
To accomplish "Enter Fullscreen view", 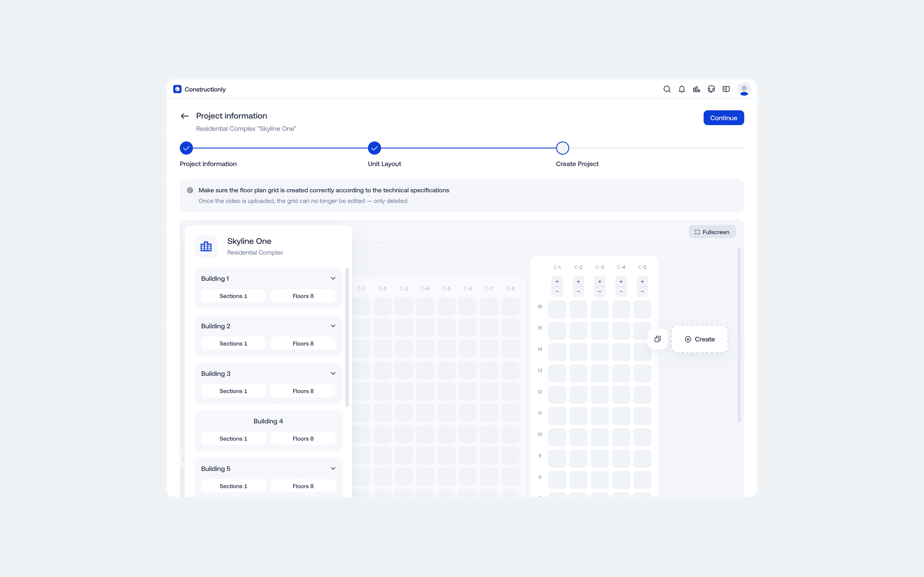I will pyautogui.click(x=712, y=232).
